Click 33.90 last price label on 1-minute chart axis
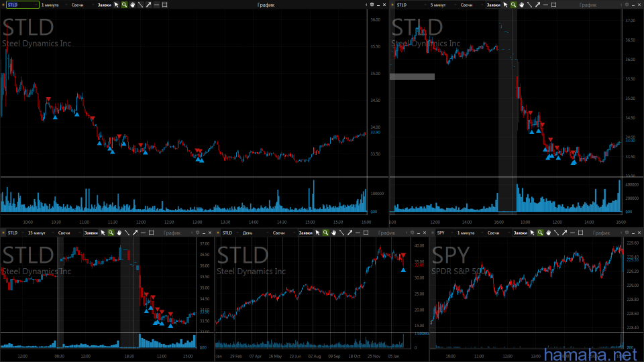The image size is (644, 362). [x=376, y=133]
